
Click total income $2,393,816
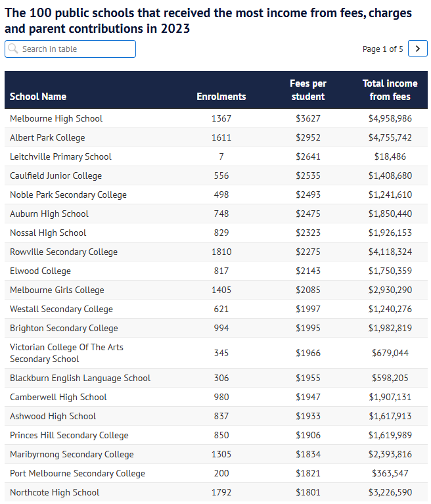[390, 454]
